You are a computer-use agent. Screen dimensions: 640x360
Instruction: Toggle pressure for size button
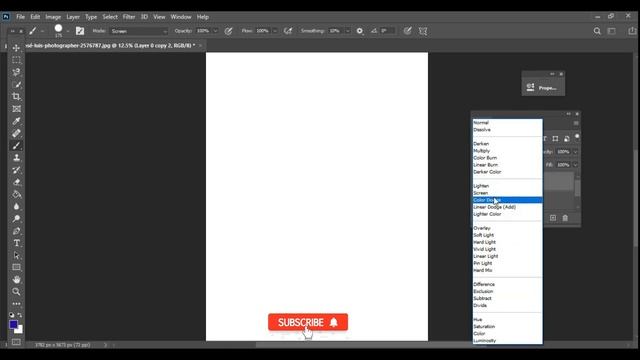[x=407, y=31]
